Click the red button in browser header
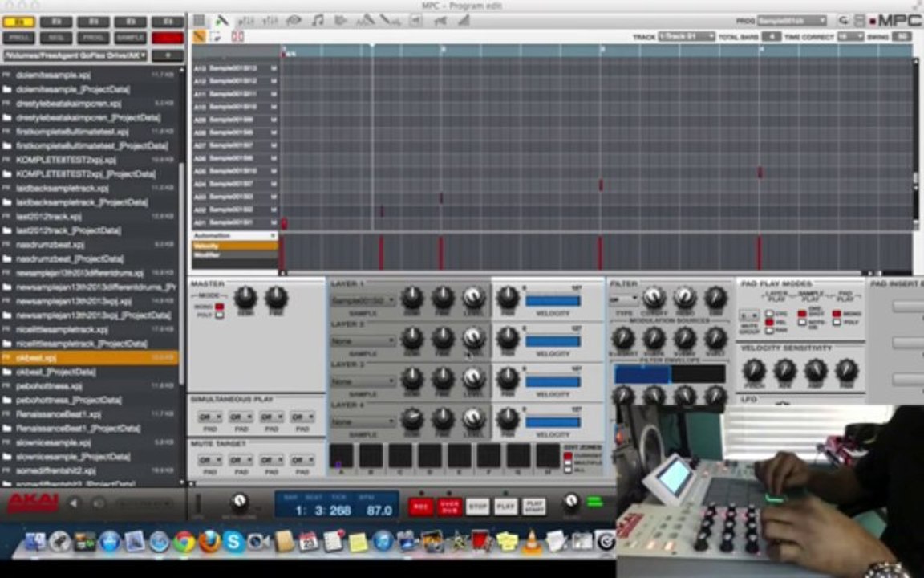This screenshot has height=578, width=924. click(x=168, y=38)
